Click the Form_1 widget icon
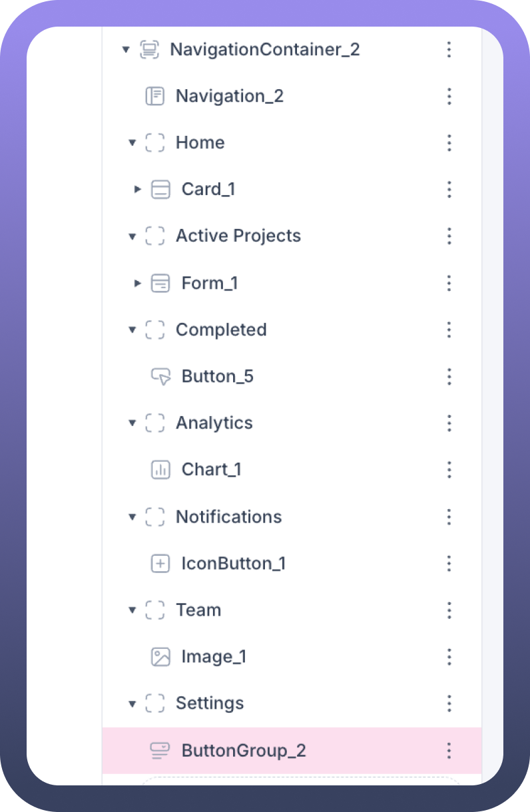 point(160,284)
